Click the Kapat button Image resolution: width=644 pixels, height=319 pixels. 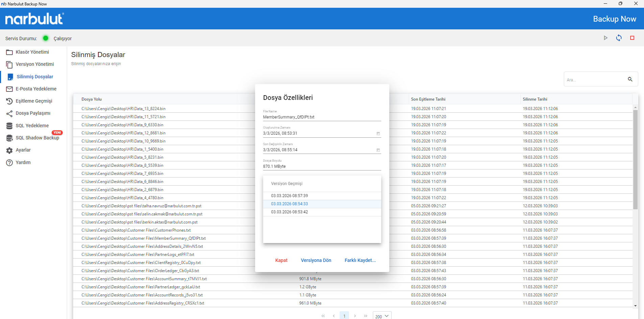[x=281, y=260]
